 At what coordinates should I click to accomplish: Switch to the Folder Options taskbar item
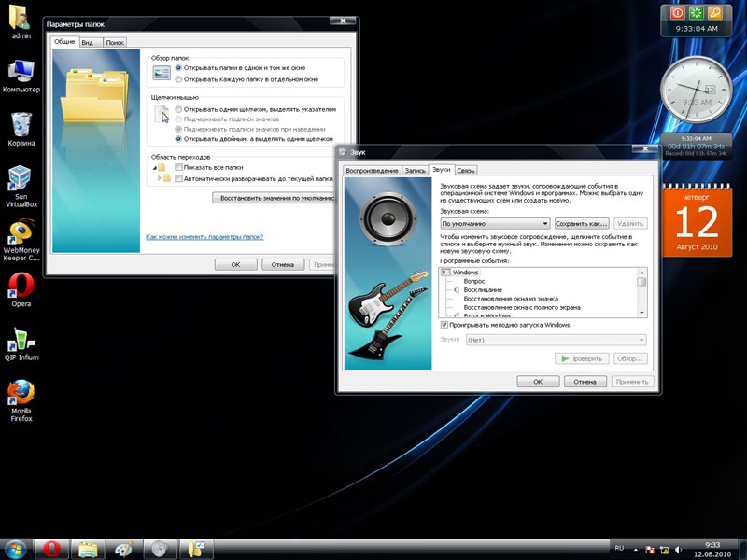[196, 549]
